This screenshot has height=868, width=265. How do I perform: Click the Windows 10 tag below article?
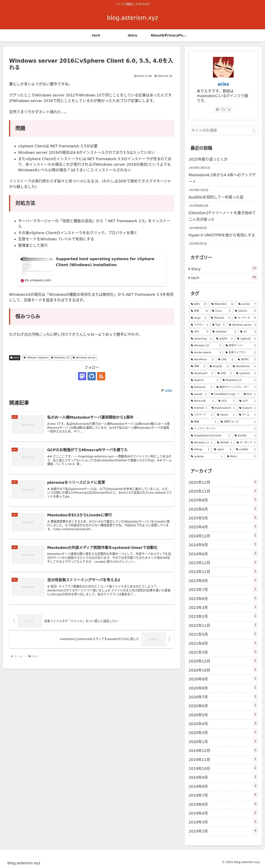tap(60, 357)
